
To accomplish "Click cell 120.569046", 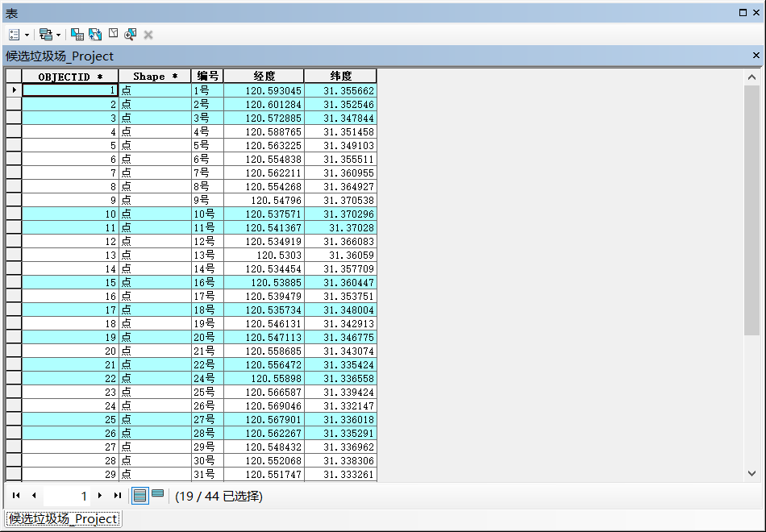I will (x=264, y=405).
